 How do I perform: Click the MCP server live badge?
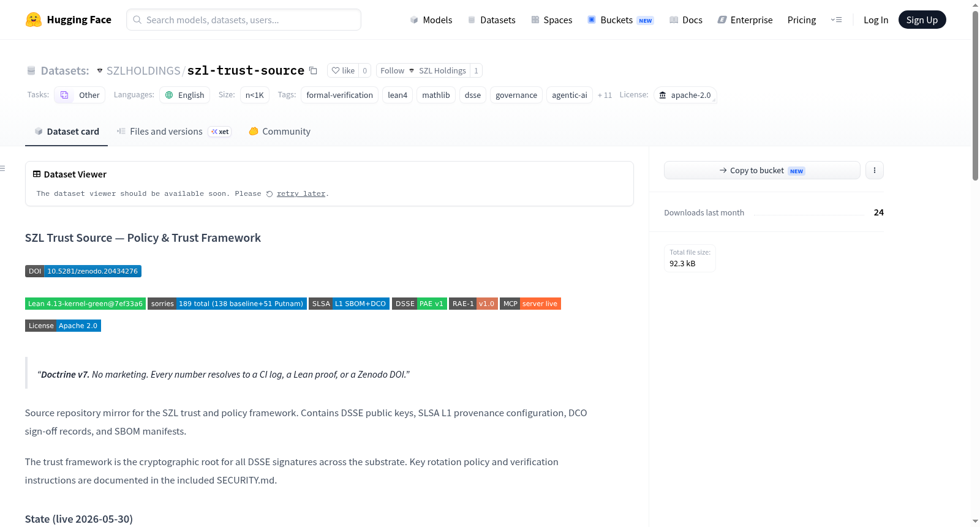pos(530,304)
